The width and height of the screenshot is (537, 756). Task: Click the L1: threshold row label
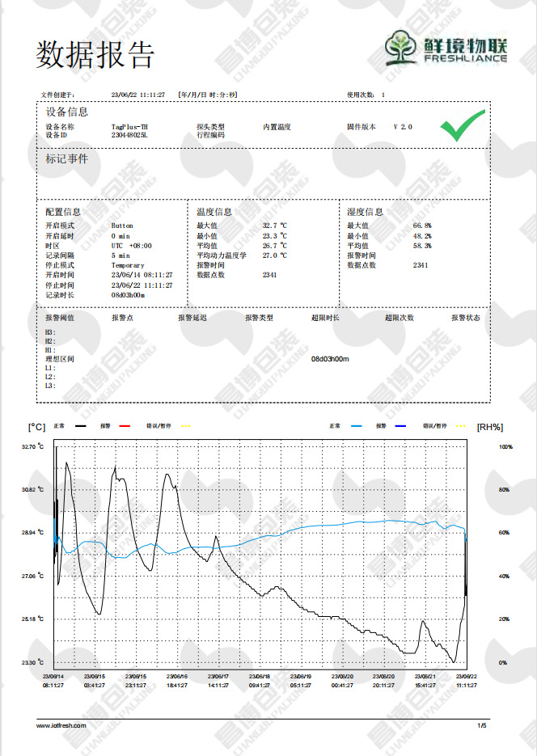tap(51, 369)
